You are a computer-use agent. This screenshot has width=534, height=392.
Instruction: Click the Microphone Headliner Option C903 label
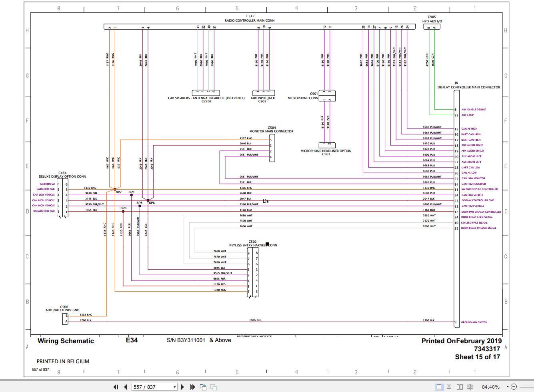click(x=326, y=152)
